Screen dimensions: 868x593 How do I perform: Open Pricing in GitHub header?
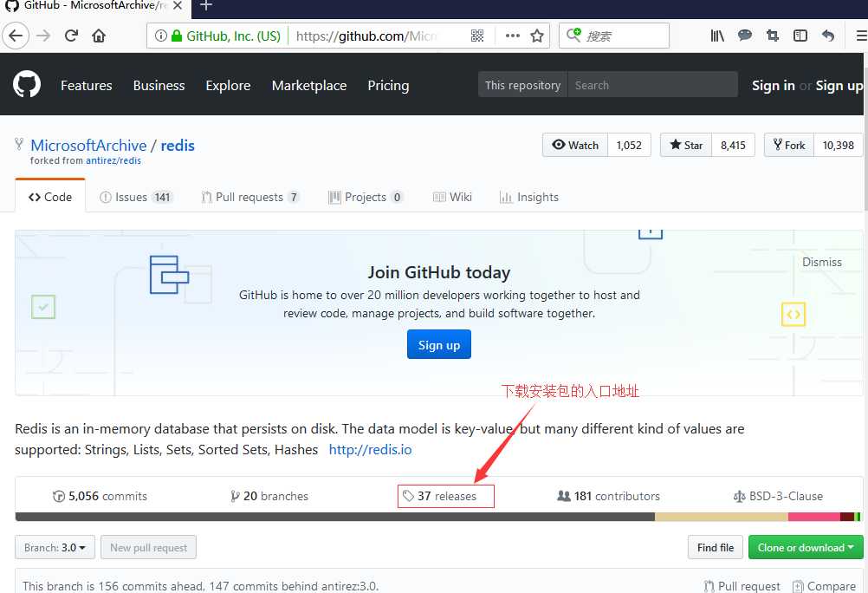tap(388, 85)
